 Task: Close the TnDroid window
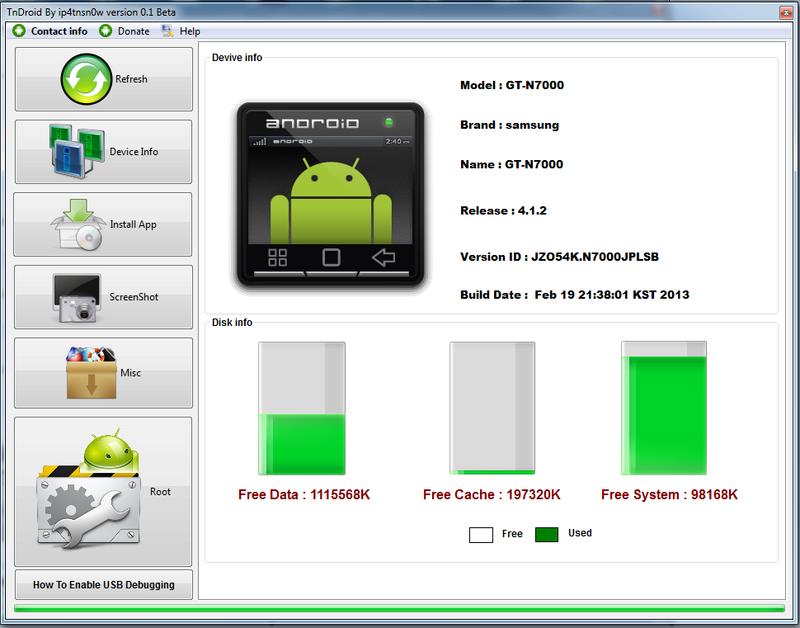pyautogui.click(x=786, y=12)
